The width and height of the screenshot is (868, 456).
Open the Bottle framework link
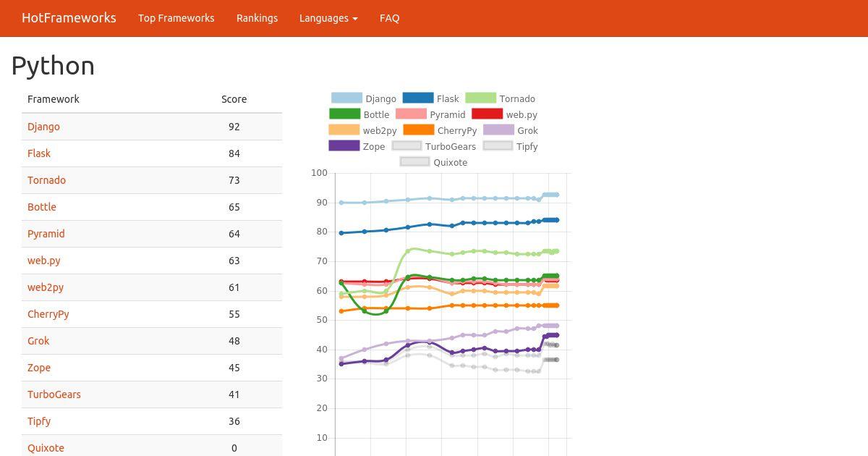coord(42,207)
